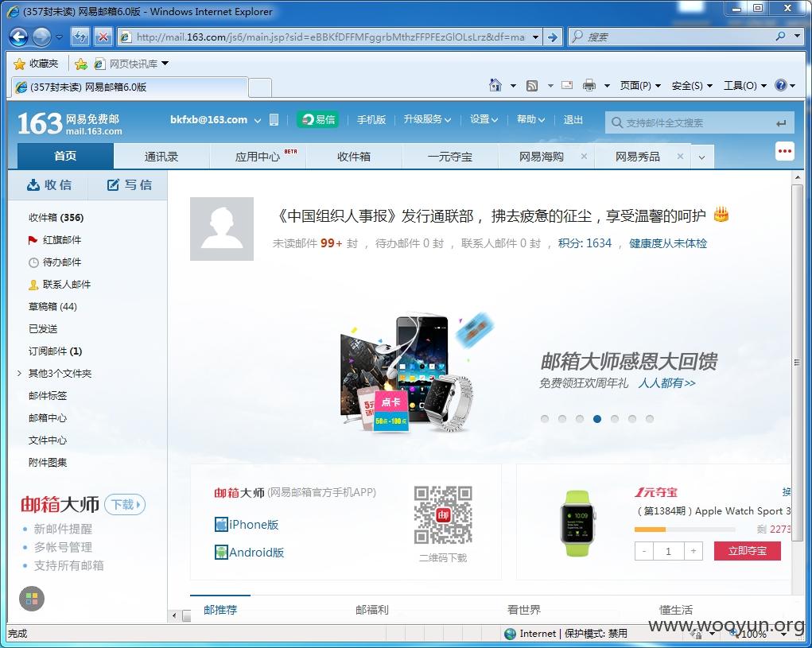Increase quantity with plus stepper

point(693,551)
